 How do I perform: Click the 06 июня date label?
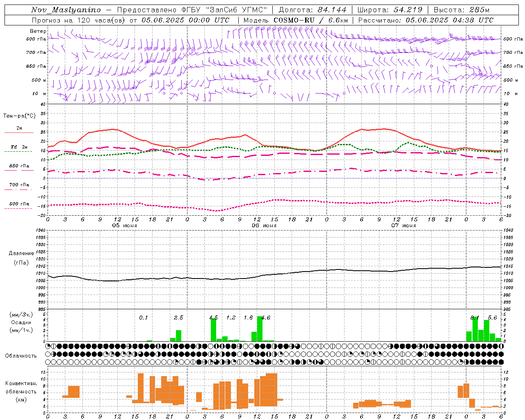click(264, 226)
